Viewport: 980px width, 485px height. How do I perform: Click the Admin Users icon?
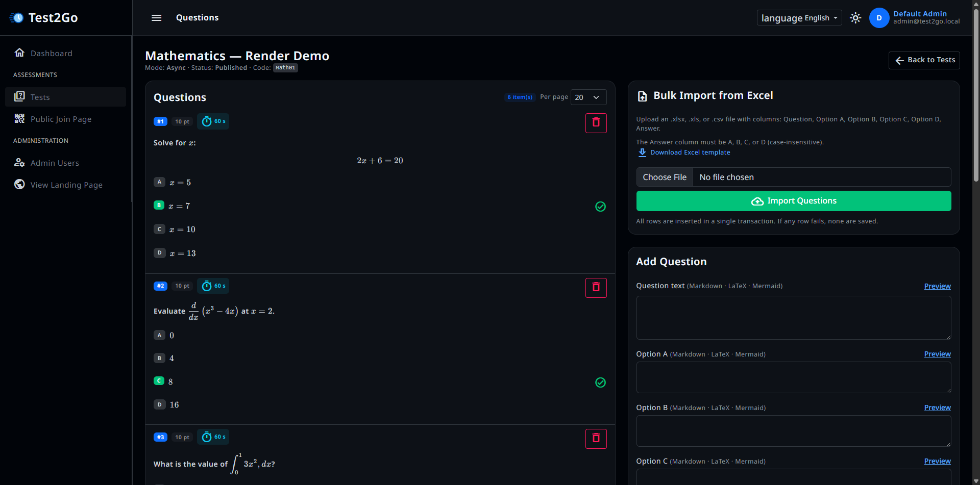19,162
